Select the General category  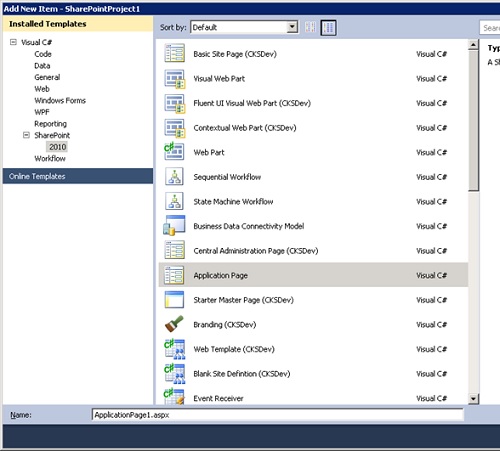(47, 77)
